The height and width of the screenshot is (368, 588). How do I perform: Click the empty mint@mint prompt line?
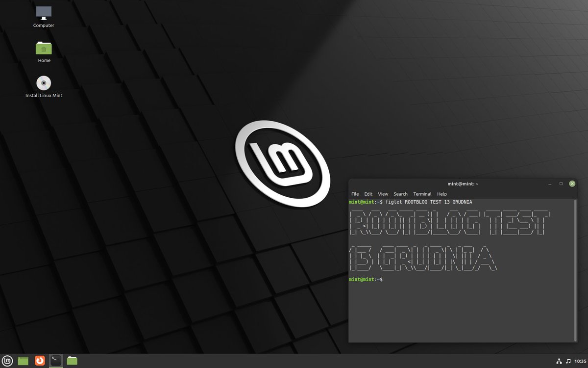point(367,279)
